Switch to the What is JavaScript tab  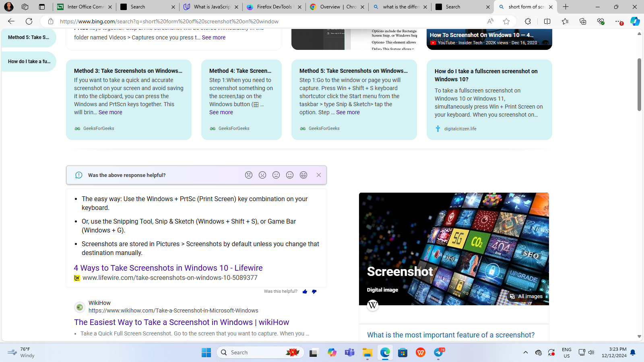click(211, 7)
